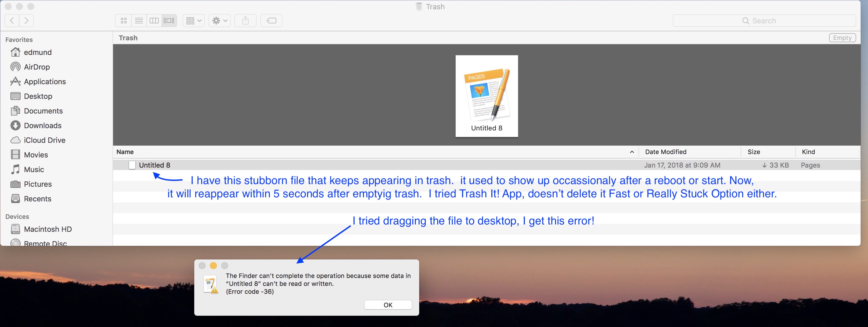Open Recents in sidebar
The image size is (868, 327).
coord(31,199)
